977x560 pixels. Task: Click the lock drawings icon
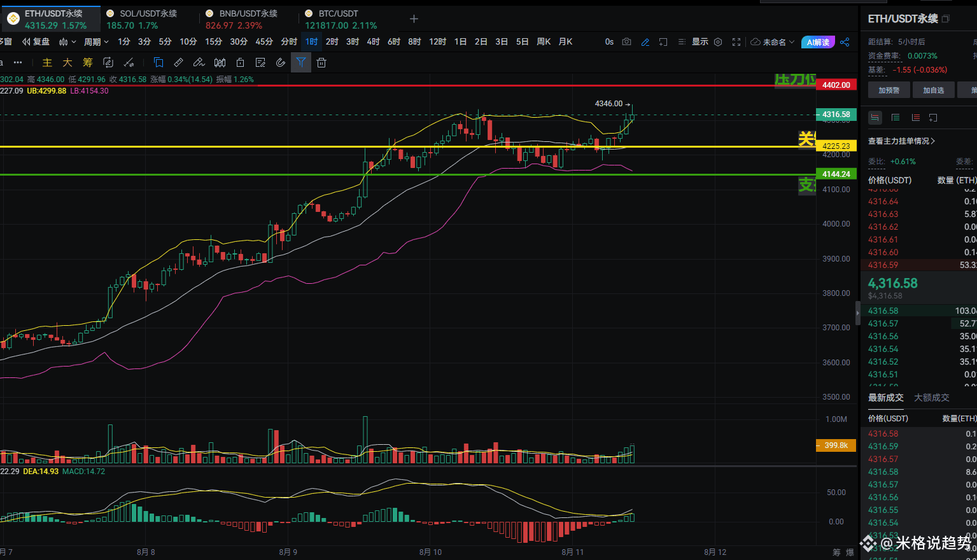[x=240, y=62]
